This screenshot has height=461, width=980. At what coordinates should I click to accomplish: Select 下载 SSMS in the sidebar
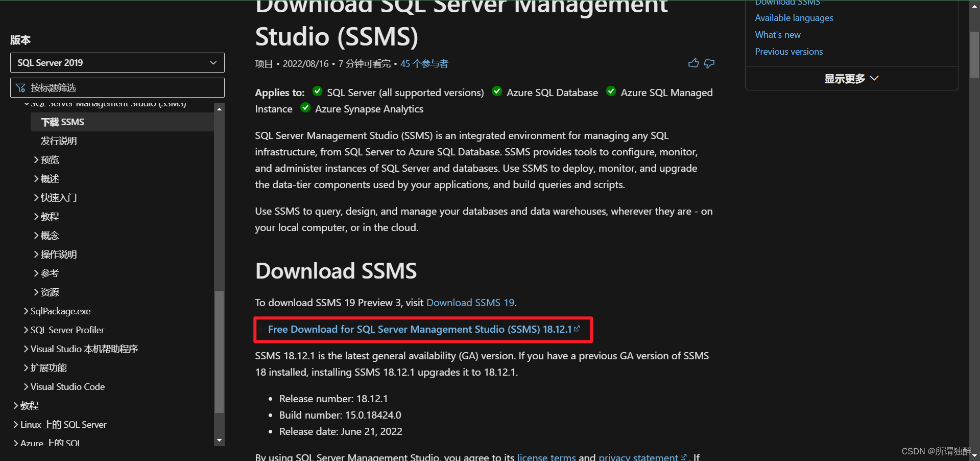[122, 122]
